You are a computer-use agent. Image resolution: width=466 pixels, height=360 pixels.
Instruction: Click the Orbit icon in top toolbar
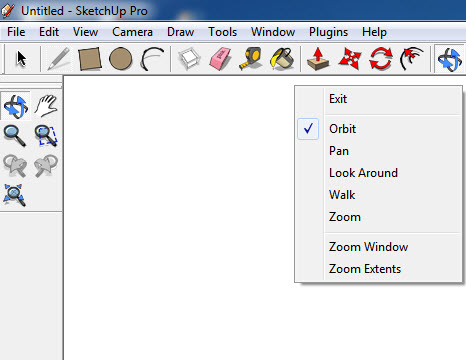tap(450, 59)
